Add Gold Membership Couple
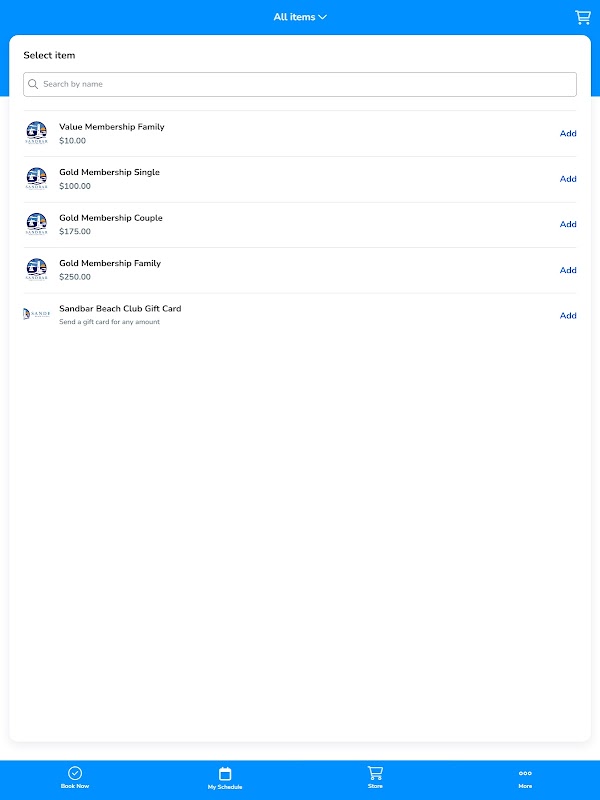Image resolution: width=600 pixels, height=800 pixels. click(x=568, y=224)
